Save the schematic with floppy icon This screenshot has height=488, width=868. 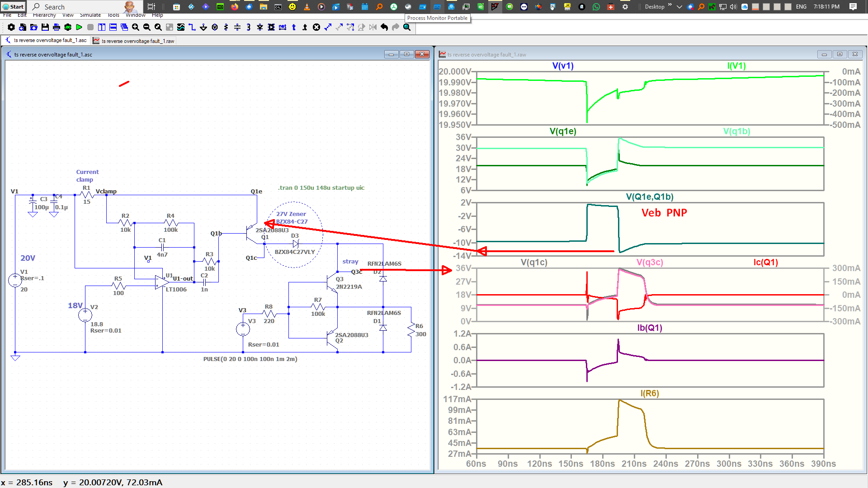click(45, 27)
